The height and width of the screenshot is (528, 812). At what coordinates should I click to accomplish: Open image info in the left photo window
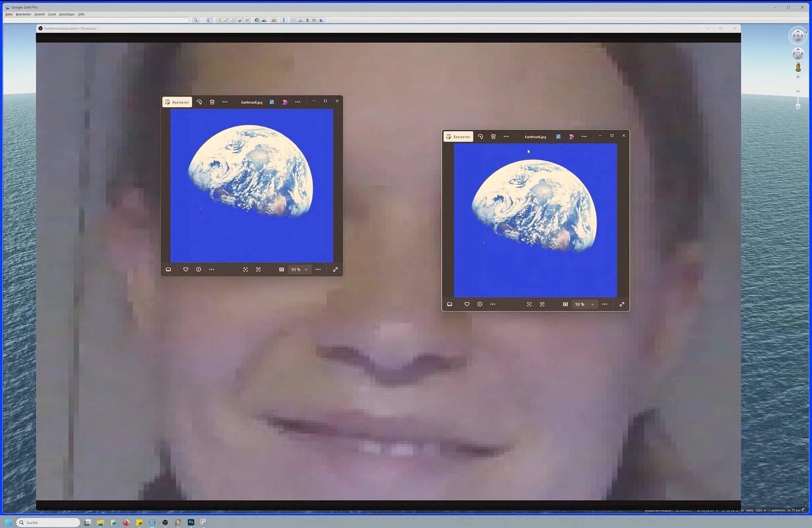(x=198, y=270)
